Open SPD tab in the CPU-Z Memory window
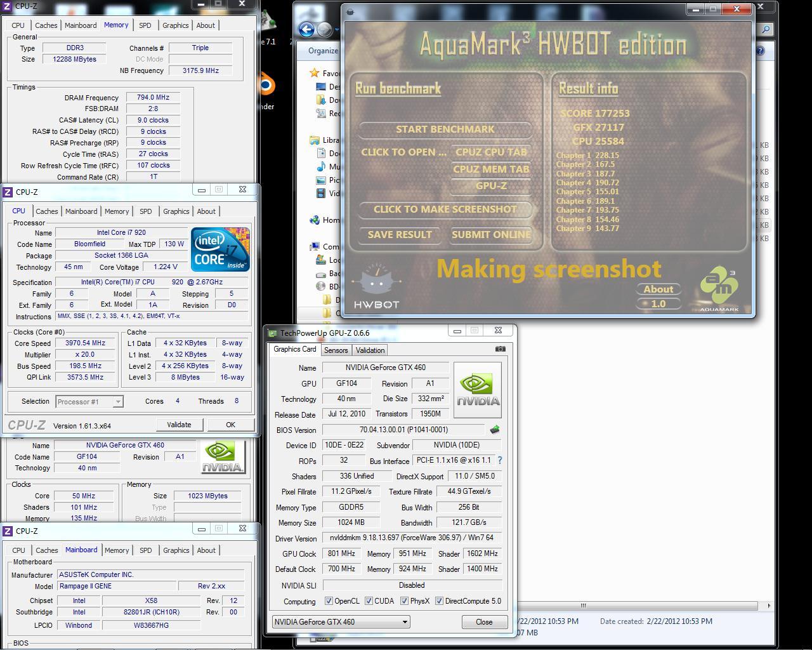Viewport: 812px width, 650px height. point(145,25)
